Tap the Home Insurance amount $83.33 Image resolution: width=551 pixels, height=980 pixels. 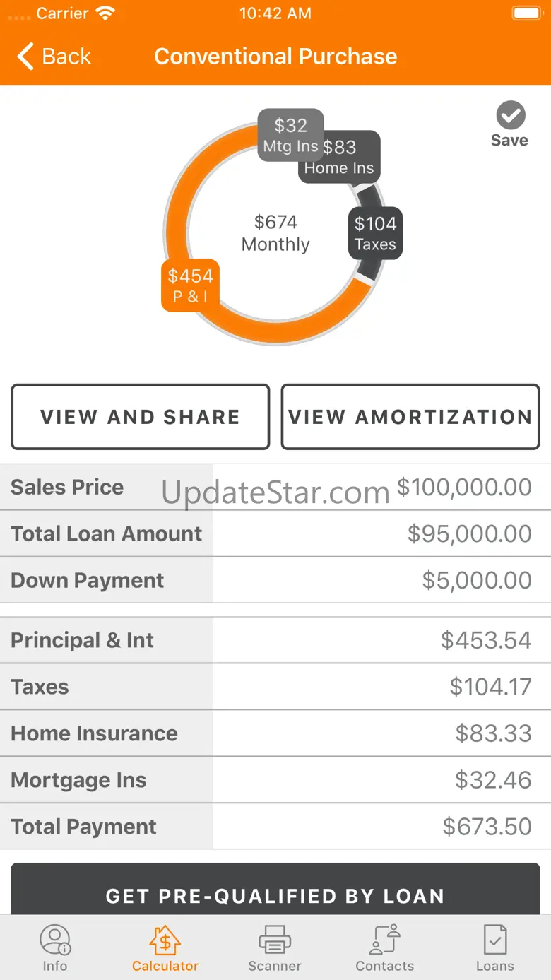493,733
